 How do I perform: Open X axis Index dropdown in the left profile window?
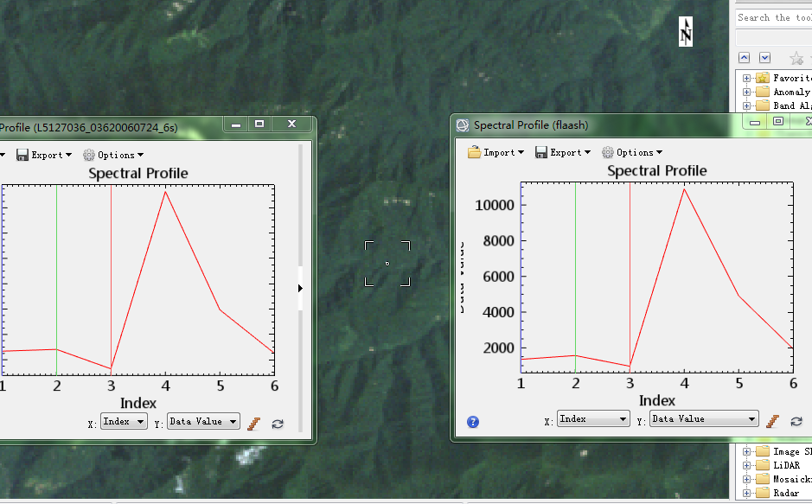124,421
